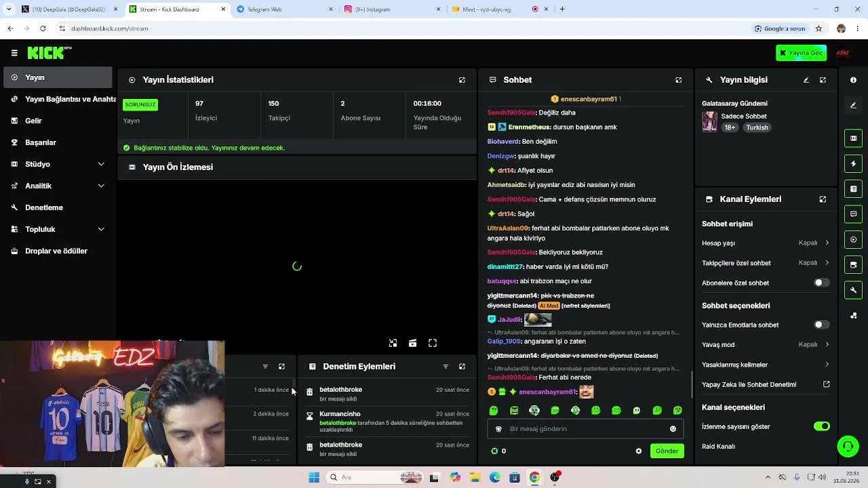The image size is (868, 488).
Task: Expand the Denetim Eylemleri panel
Action: pos(462,367)
